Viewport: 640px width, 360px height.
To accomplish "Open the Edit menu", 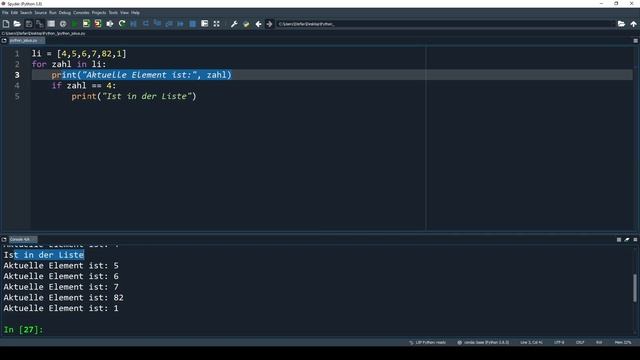I will click(14, 13).
